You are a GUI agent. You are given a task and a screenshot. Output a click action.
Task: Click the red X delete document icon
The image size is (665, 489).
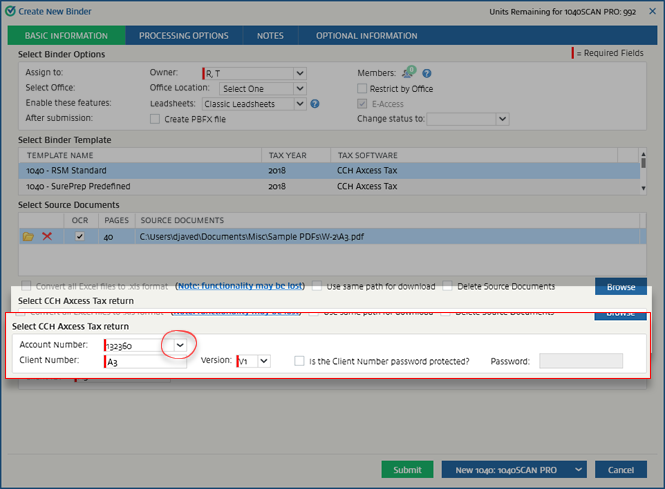click(x=47, y=236)
